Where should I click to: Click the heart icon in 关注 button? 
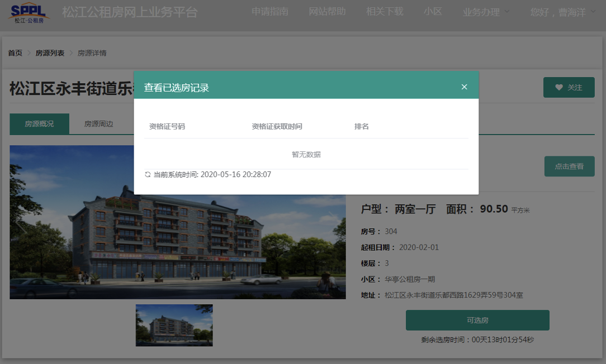coord(559,88)
